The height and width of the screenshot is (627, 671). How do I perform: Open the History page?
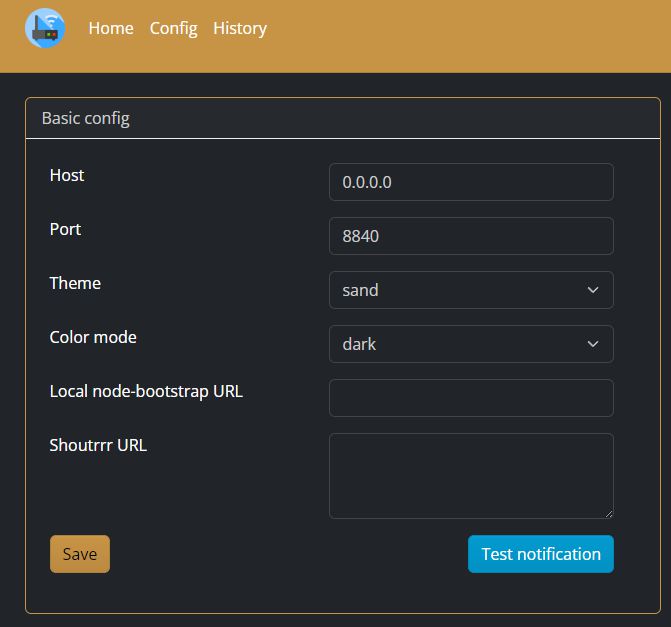point(240,28)
